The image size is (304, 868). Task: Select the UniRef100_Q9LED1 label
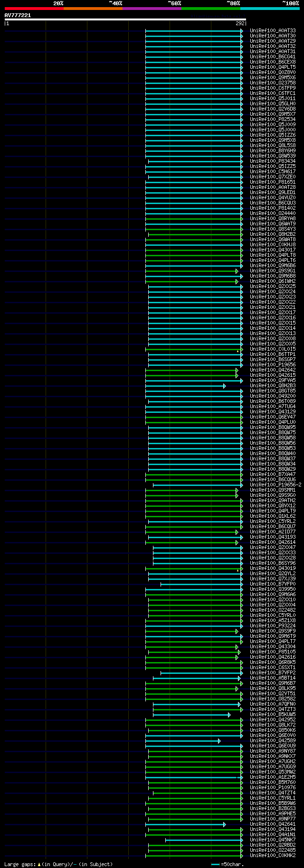tap(273, 193)
